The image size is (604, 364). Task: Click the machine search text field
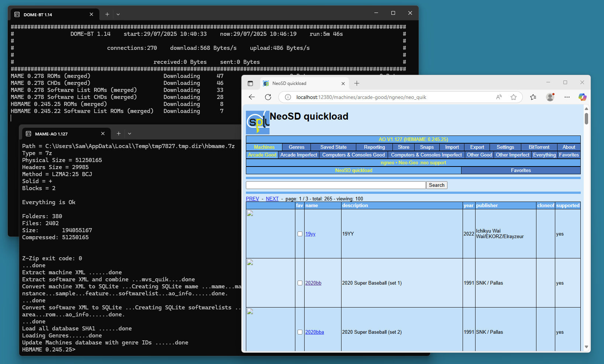[x=336, y=185]
